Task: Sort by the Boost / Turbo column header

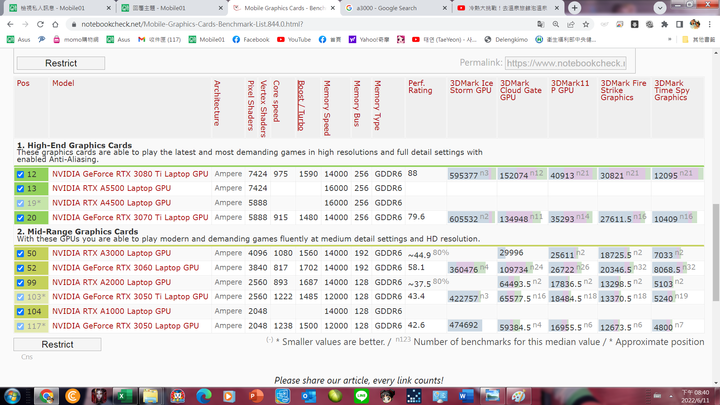Action: (x=301, y=105)
